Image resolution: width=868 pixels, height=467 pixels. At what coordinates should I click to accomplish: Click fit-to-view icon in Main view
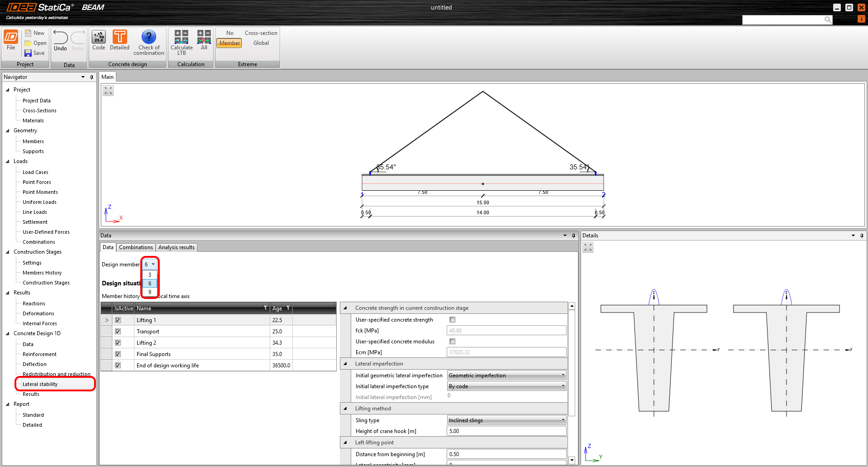point(108,91)
